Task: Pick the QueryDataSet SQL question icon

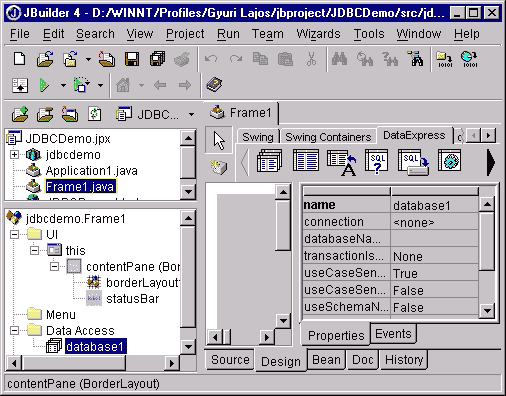Action: pyautogui.click(x=376, y=161)
